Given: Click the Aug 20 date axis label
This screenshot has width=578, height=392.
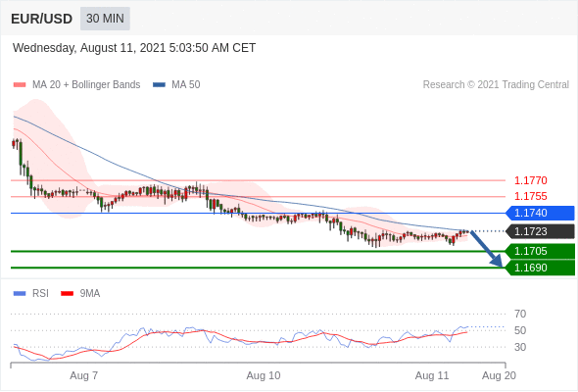Looking at the screenshot, I should click(499, 375).
